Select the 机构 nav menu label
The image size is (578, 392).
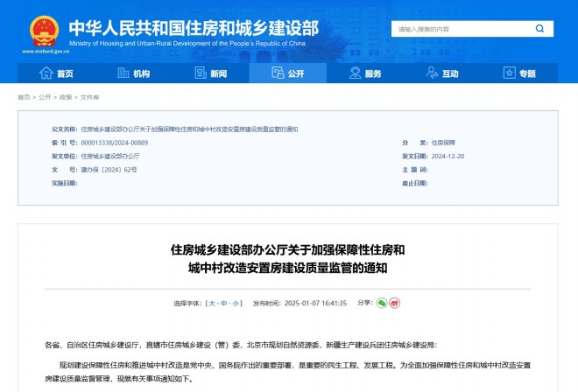(142, 73)
